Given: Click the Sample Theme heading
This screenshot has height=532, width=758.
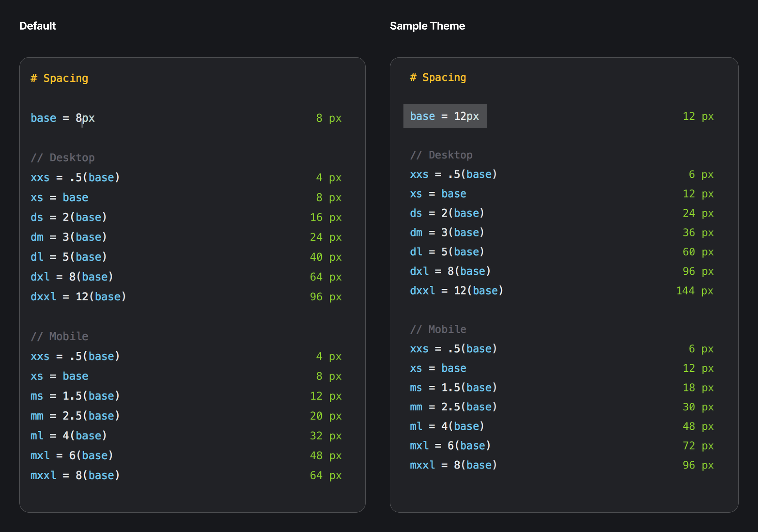Looking at the screenshot, I should [x=427, y=26].
